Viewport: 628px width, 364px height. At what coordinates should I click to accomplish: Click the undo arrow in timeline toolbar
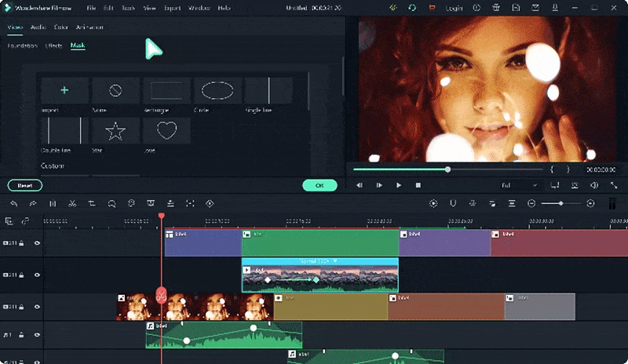pyautogui.click(x=13, y=203)
